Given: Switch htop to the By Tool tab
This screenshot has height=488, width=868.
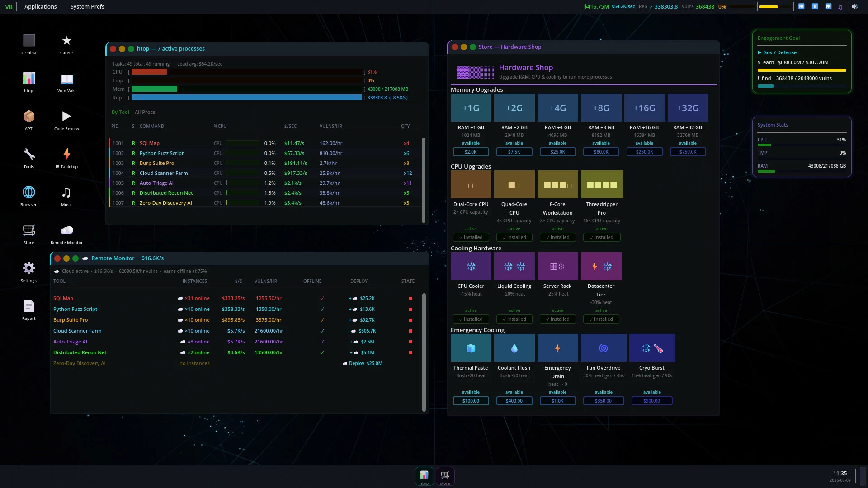Looking at the screenshot, I should 120,112.
